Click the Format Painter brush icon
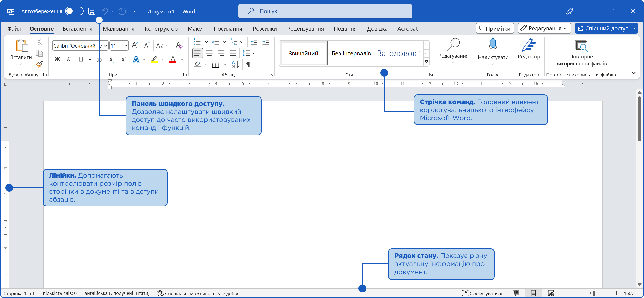Viewport: 644px width, 298px height. [x=39, y=64]
